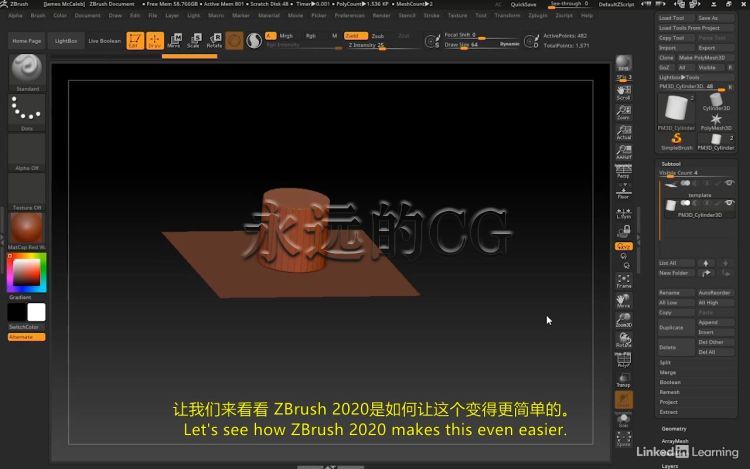Activate Draw mode button
750x469 pixels.
[x=154, y=41]
